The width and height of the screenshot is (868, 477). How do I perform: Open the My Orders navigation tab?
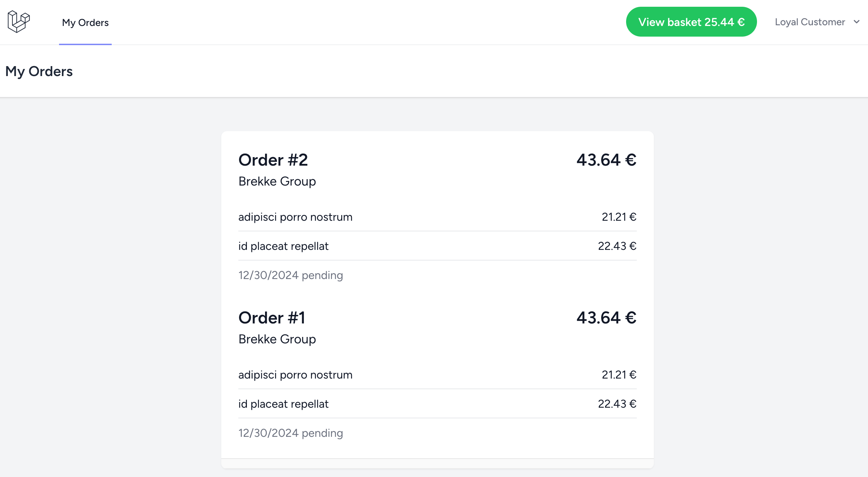pyautogui.click(x=85, y=23)
